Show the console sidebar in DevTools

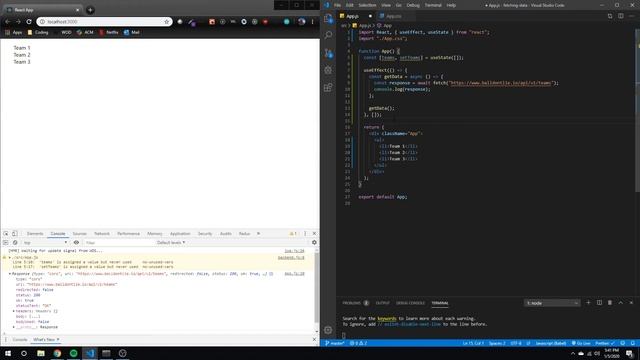coord(6,242)
